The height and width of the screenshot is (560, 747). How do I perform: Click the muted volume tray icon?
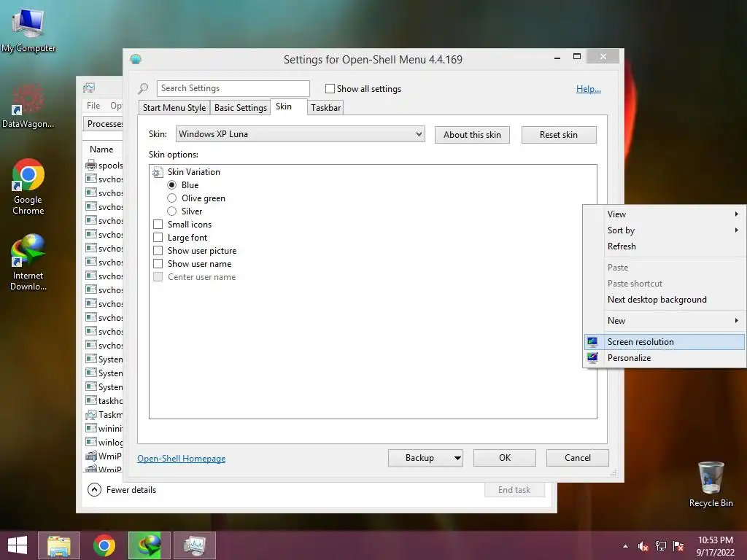click(643, 546)
